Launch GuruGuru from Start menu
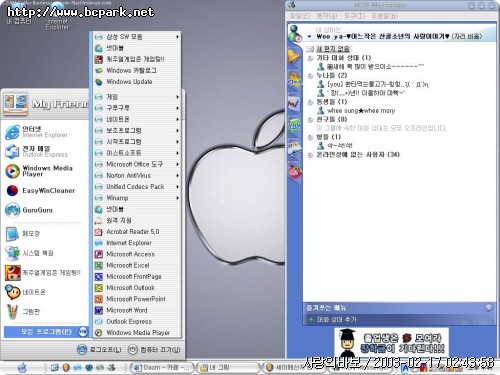500x375 pixels. point(45,210)
